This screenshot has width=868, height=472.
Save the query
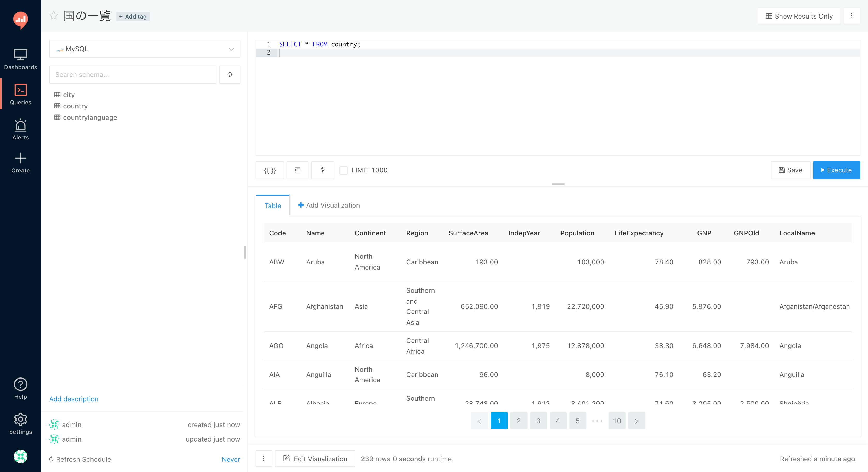pos(790,170)
